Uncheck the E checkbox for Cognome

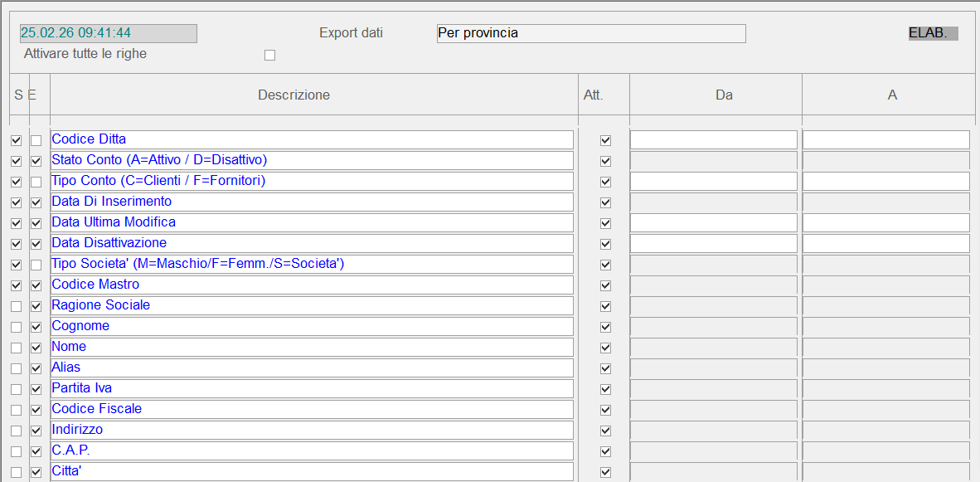tap(36, 327)
